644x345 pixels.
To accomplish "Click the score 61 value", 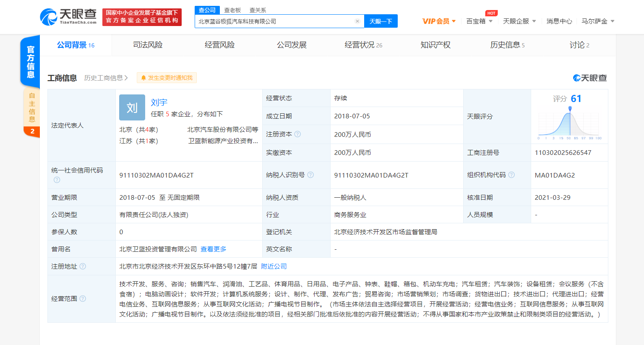I will [x=576, y=99].
